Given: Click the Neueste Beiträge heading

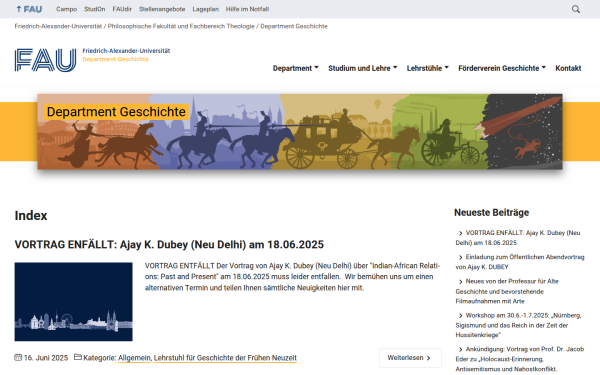Looking at the screenshot, I should point(491,212).
